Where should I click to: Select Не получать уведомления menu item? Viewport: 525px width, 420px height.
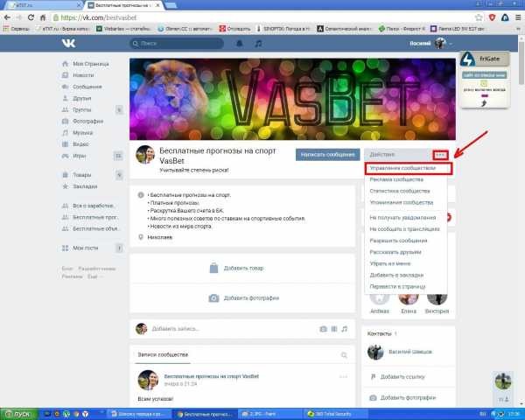coord(402,218)
